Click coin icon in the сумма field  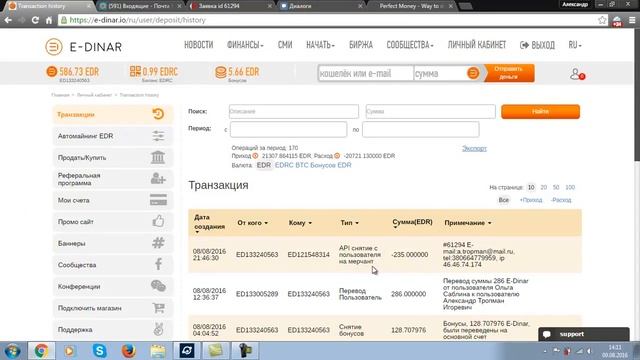pyautogui.click(x=473, y=73)
